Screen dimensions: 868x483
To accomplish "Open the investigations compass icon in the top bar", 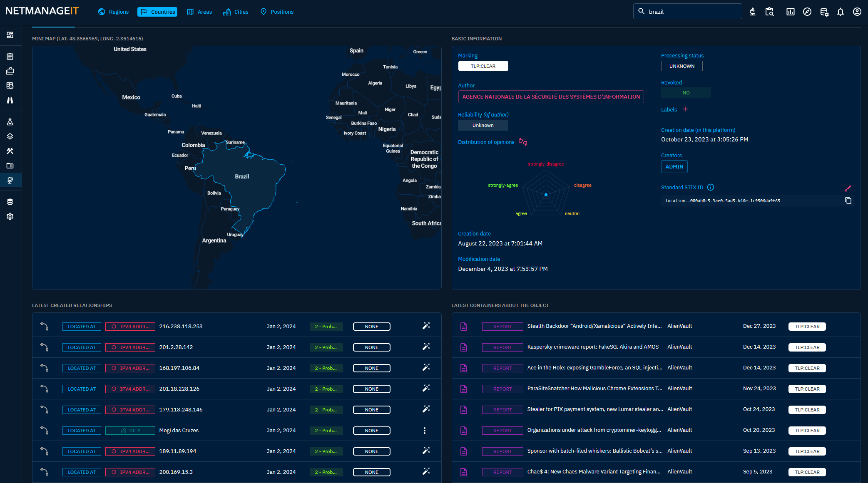I will point(807,12).
